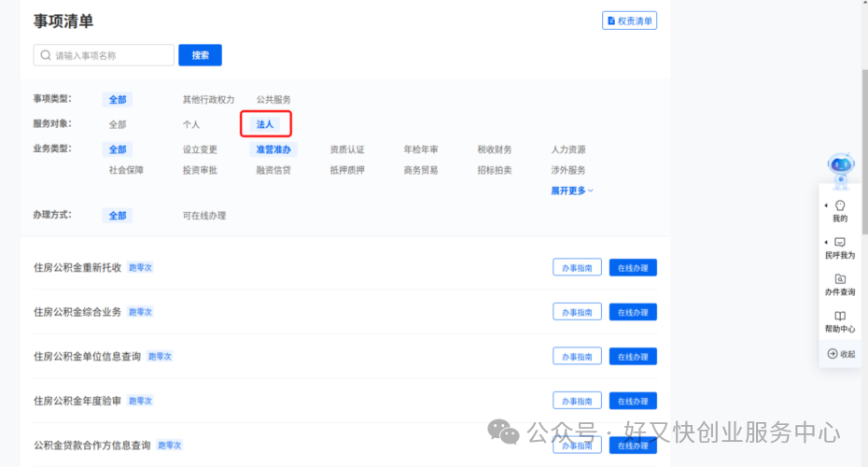
Task: Open the 公积金贷款合作方信息查询 item title
Action: click(x=91, y=446)
